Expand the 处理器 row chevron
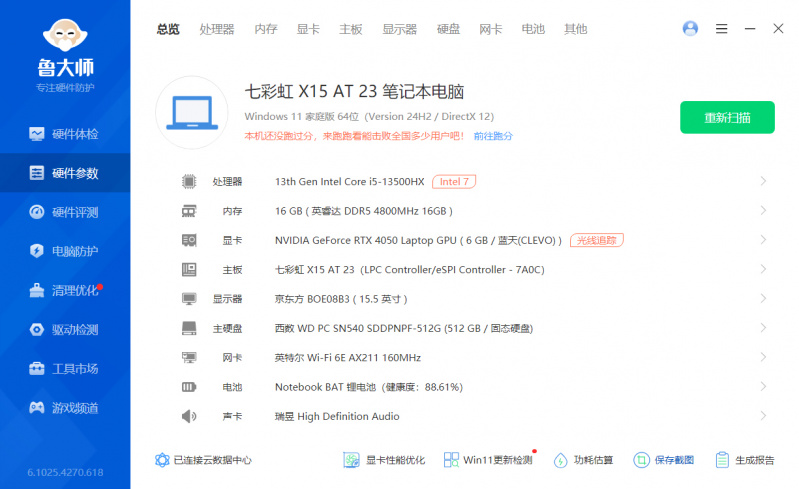This screenshot has width=799, height=489. tap(763, 181)
